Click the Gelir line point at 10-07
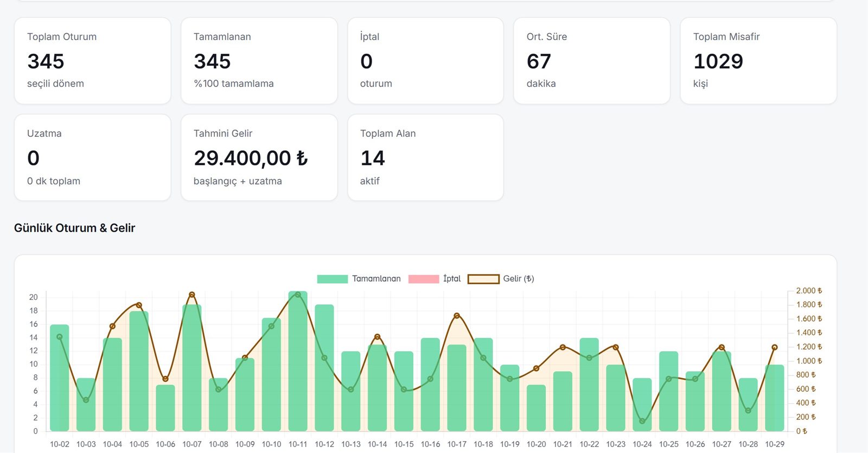868x453 pixels. pyautogui.click(x=192, y=295)
